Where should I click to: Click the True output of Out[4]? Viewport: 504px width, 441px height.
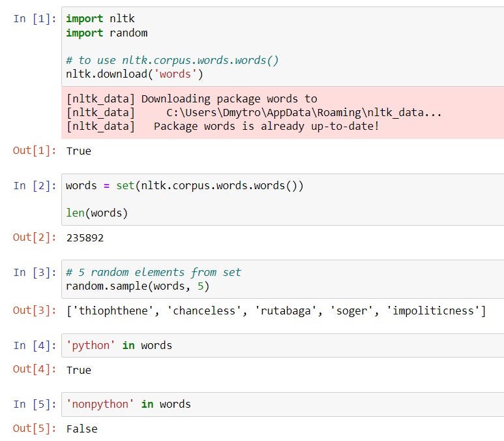79,370
